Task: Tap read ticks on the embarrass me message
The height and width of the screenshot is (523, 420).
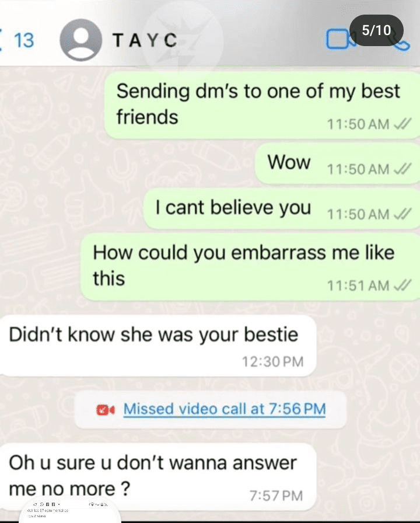Action: 402,285
